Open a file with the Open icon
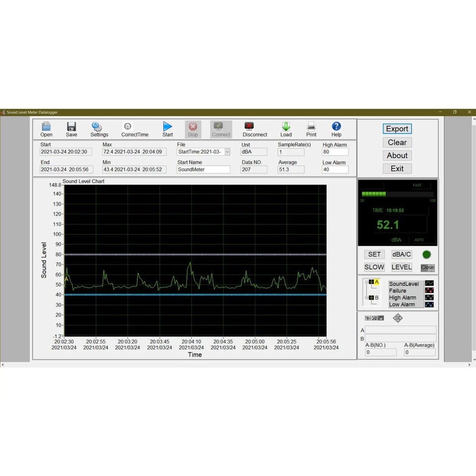 coord(46,126)
